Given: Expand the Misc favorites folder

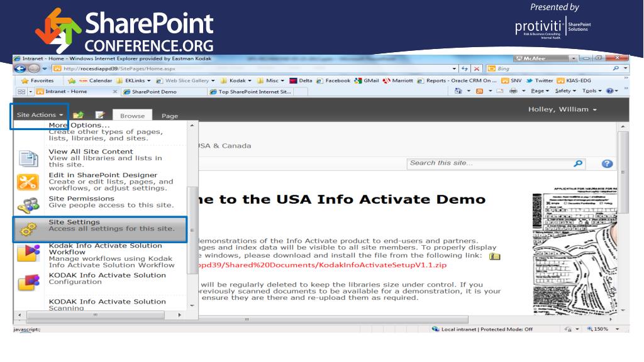Looking at the screenshot, I should click(x=271, y=80).
